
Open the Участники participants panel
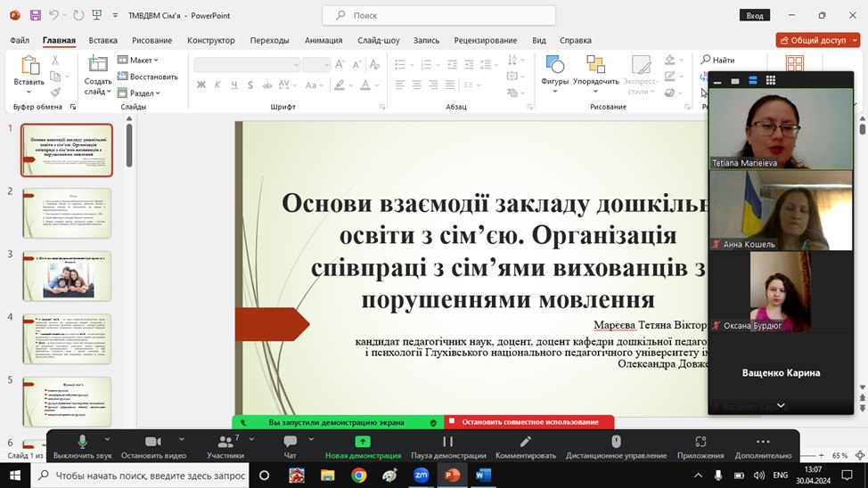coord(225,443)
